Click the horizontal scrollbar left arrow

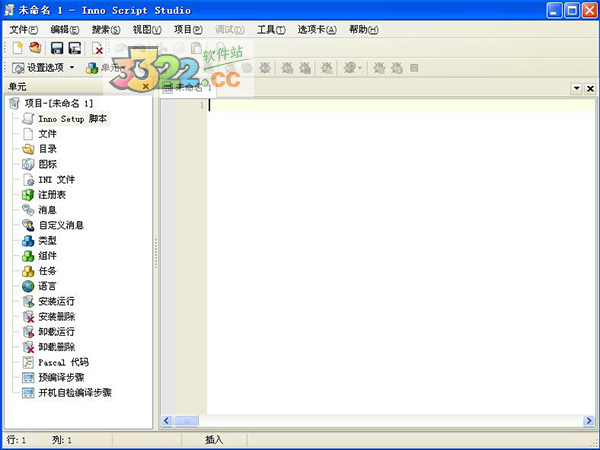tap(166, 421)
